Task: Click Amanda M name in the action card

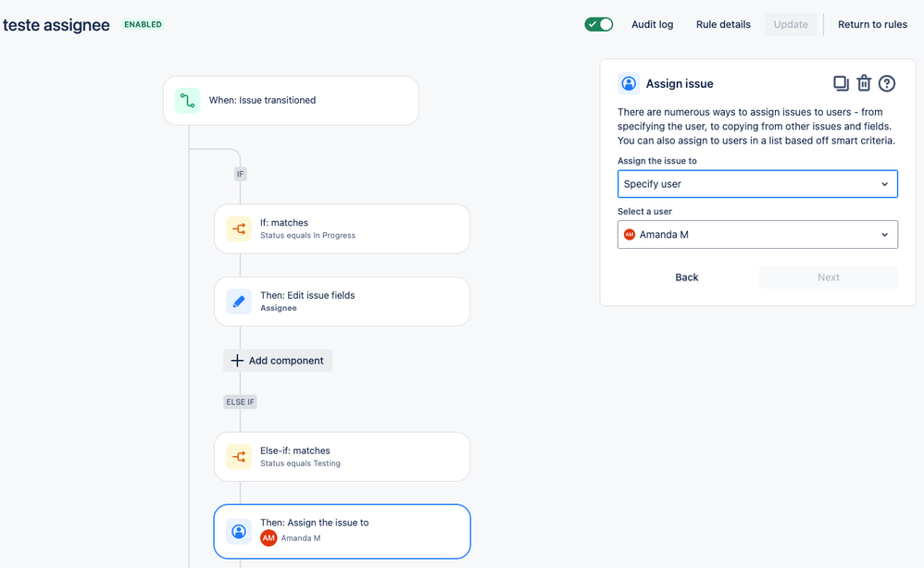Action: (x=301, y=538)
